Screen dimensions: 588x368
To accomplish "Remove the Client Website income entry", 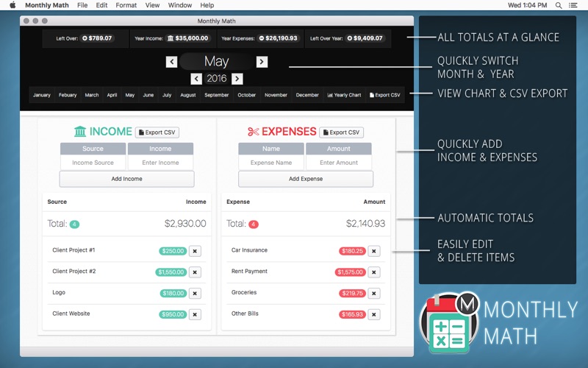I will (x=195, y=315).
